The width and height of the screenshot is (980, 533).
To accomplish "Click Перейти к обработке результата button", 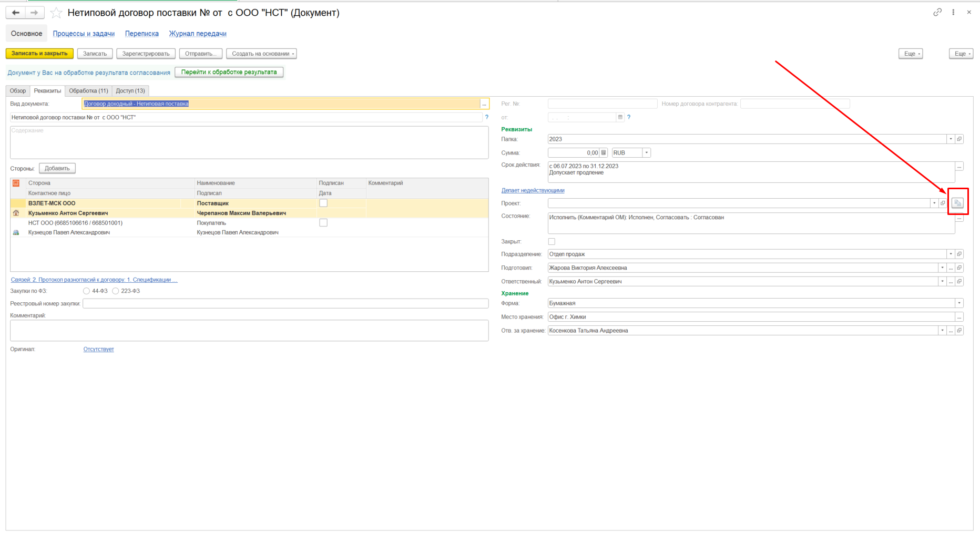I will (x=229, y=72).
